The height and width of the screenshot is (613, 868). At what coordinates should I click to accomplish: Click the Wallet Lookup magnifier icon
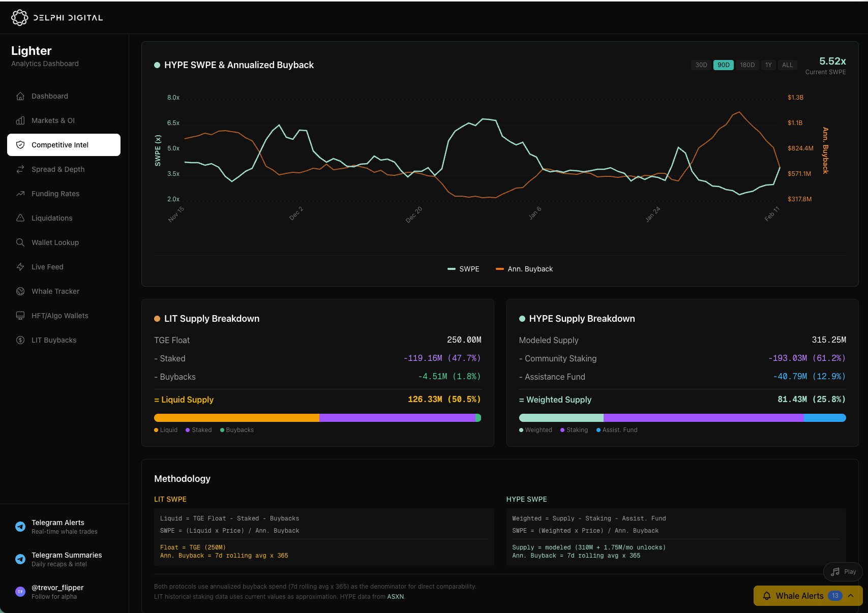pyautogui.click(x=20, y=242)
